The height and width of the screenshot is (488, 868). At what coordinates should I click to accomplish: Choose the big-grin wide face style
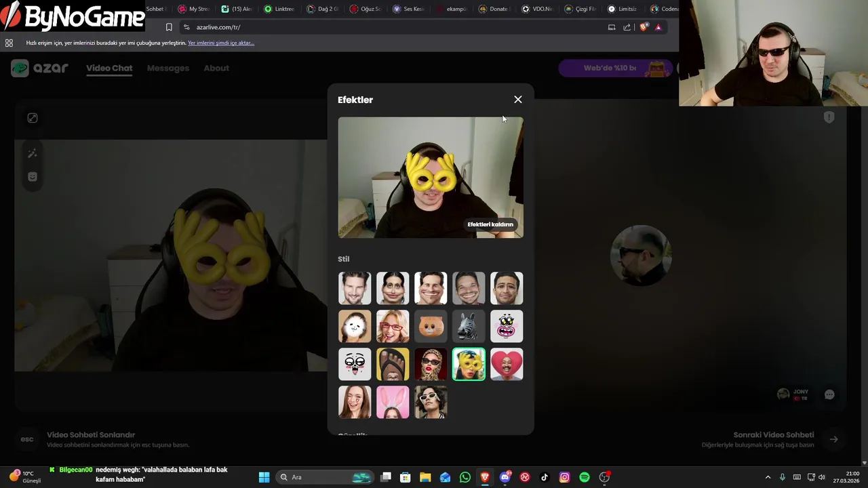point(431,289)
